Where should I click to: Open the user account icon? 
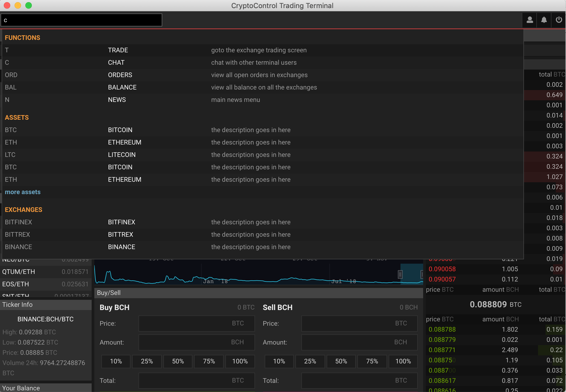pos(530,20)
